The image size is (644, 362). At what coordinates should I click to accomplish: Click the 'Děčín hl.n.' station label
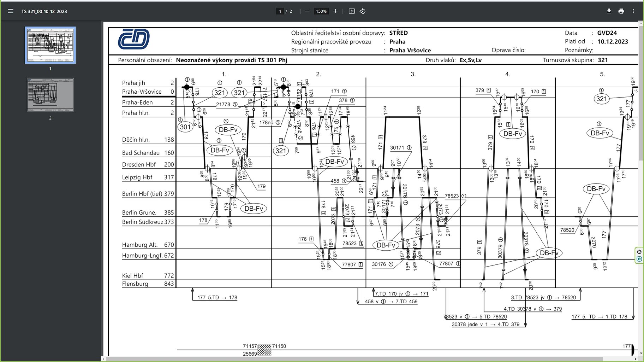pos(136,140)
